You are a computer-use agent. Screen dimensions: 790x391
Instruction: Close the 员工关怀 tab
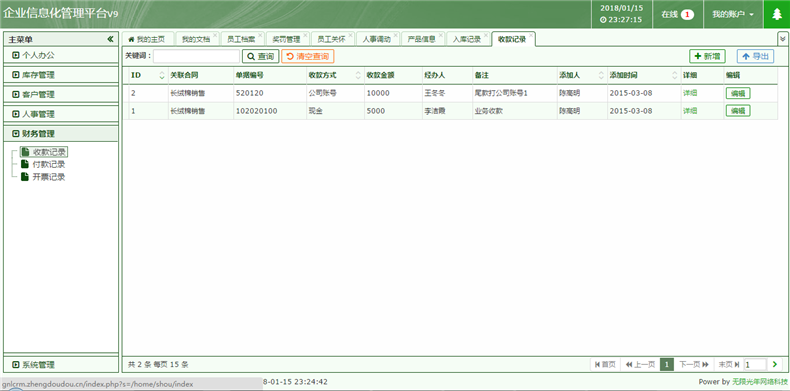coord(350,35)
